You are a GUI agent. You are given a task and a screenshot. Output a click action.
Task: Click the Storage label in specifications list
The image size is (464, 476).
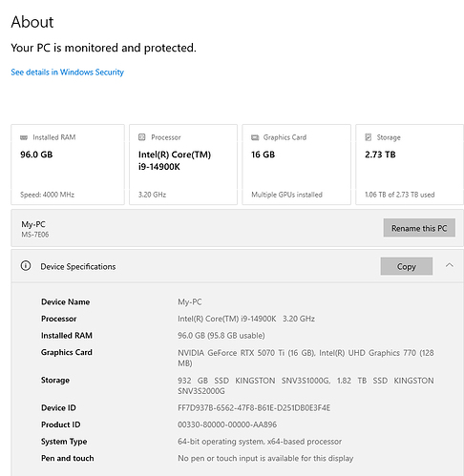click(x=55, y=380)
